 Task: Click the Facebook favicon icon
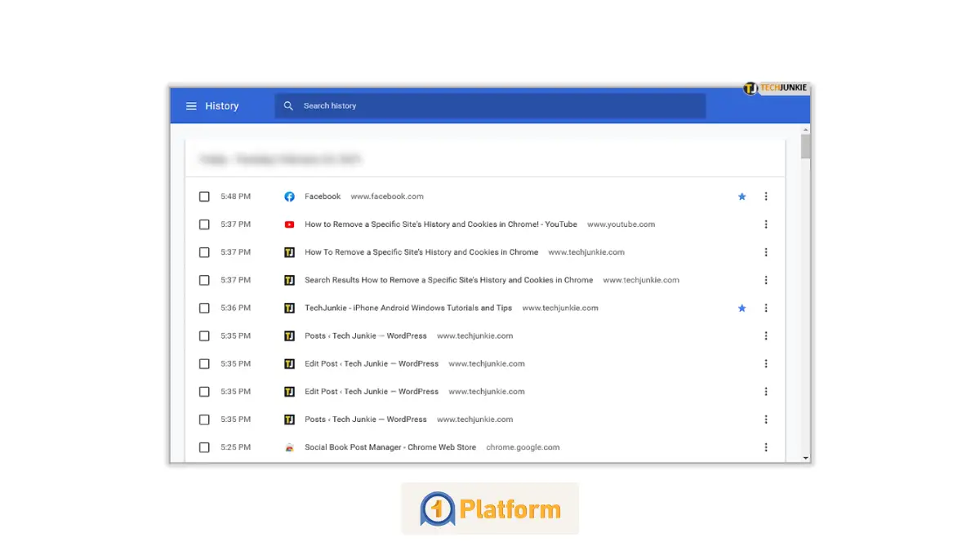289,196
